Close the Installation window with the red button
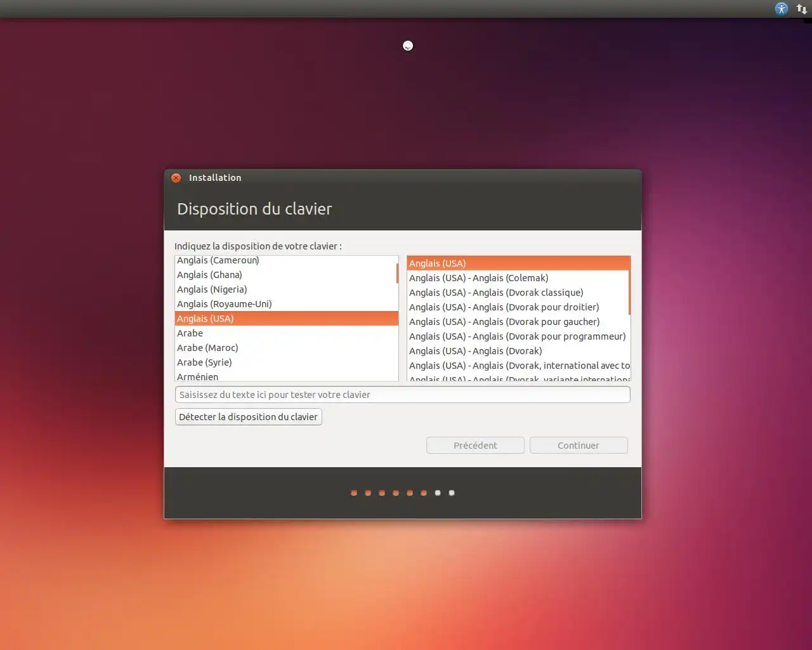This screenshot has width=812, height=650. tap(176, 178)
